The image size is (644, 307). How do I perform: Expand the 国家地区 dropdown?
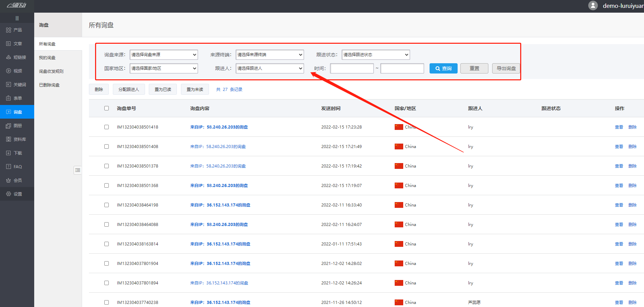[x=163, y=68]
